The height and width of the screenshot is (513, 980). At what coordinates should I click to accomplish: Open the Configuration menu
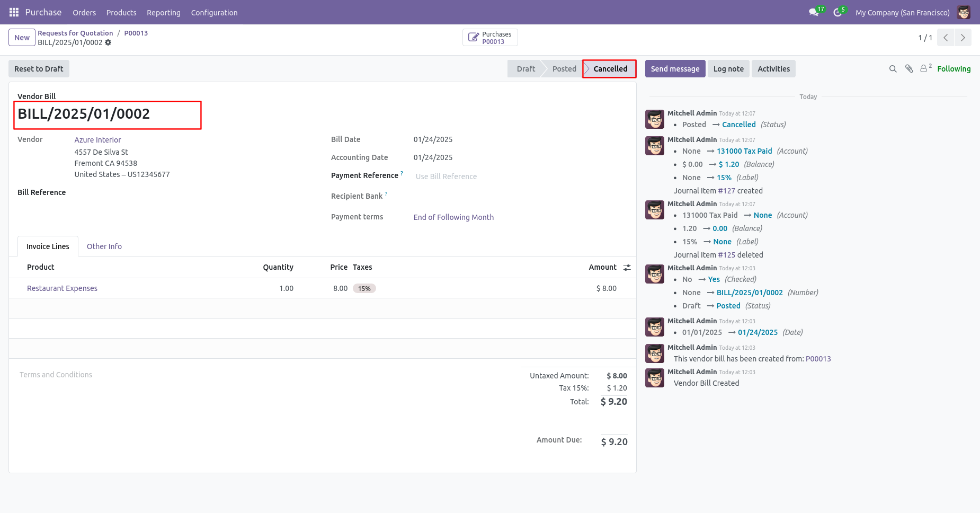pos(214,13)
